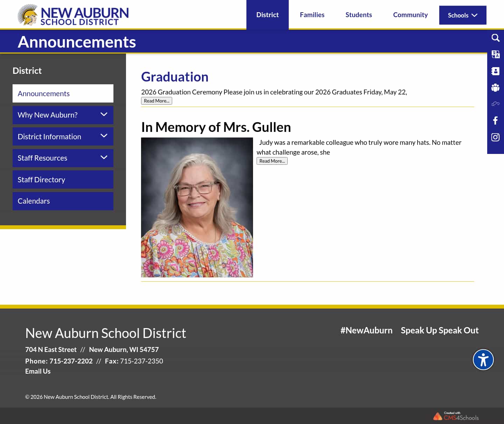Click the translate icon

[x=495, y=55]
